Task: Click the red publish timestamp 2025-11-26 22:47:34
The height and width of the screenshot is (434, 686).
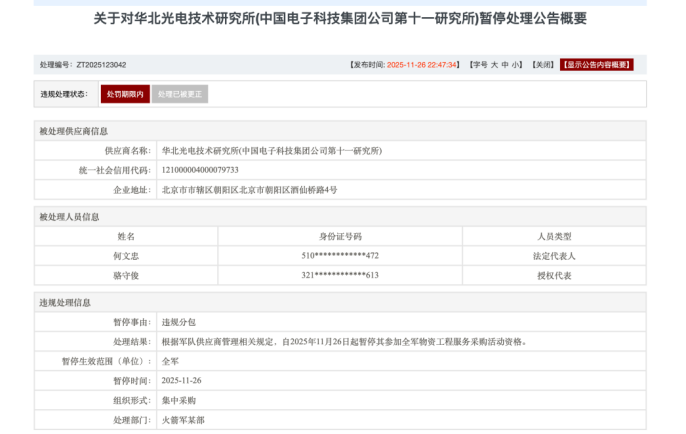Action: point(423,65)
